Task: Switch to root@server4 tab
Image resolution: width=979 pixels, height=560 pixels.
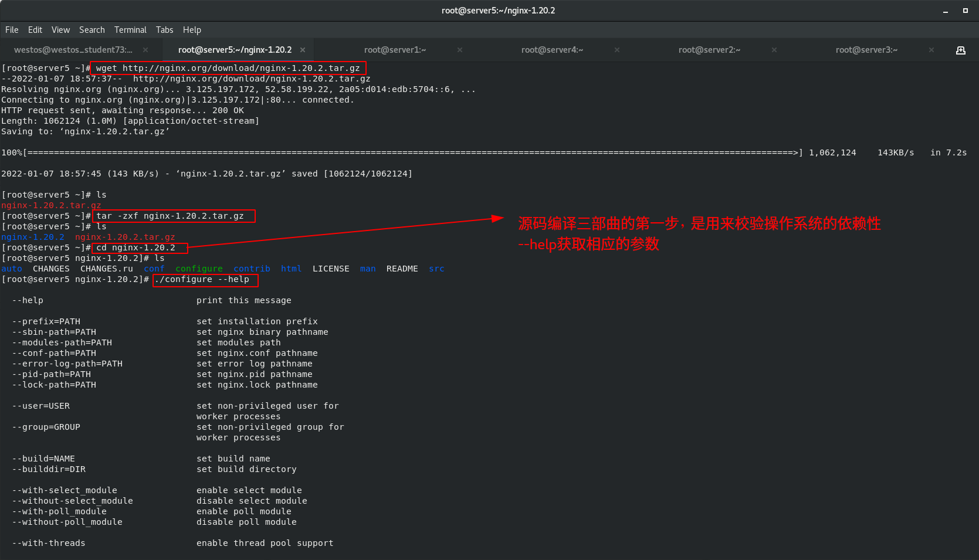Action: (x=552, y=50)
